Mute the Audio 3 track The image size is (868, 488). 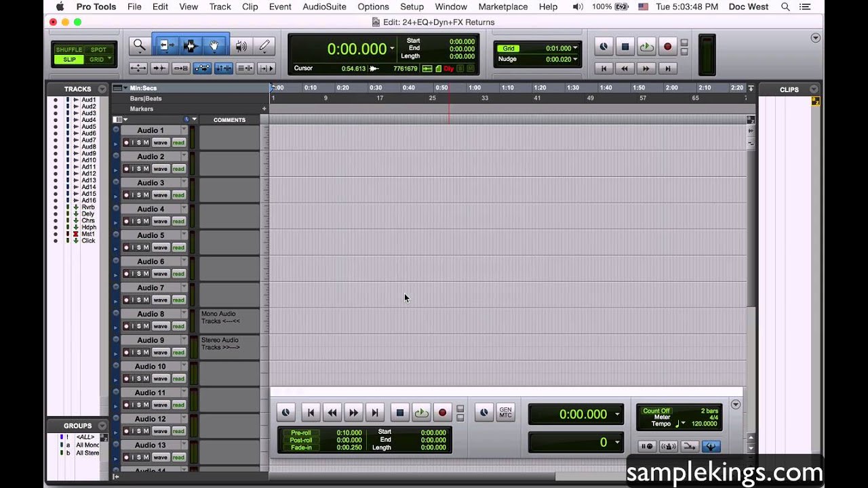tap(146, 195)
